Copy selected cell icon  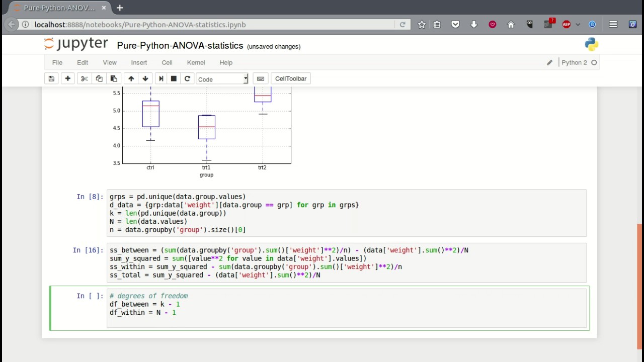[x=99, y=78]
